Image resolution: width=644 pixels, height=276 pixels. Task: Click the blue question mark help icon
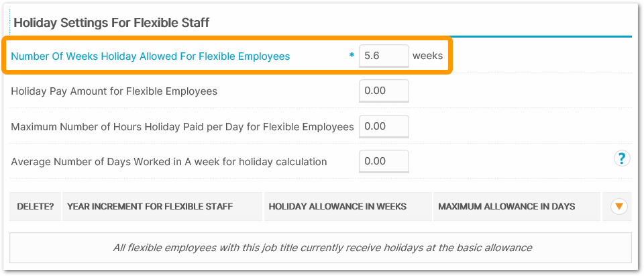tap(622, 158)
